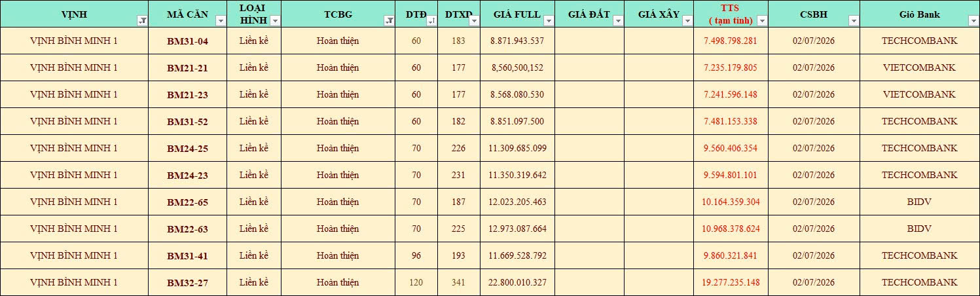
Task: Open the VỊNH column filter button
Action: point(143,21)
